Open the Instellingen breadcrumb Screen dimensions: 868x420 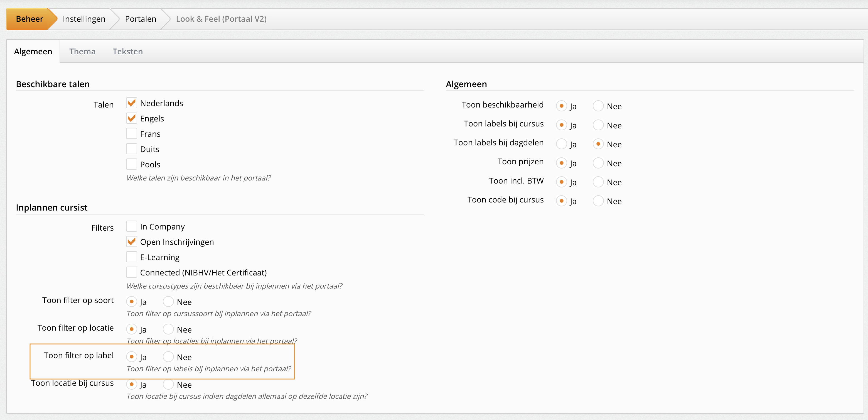pos(84,19)
